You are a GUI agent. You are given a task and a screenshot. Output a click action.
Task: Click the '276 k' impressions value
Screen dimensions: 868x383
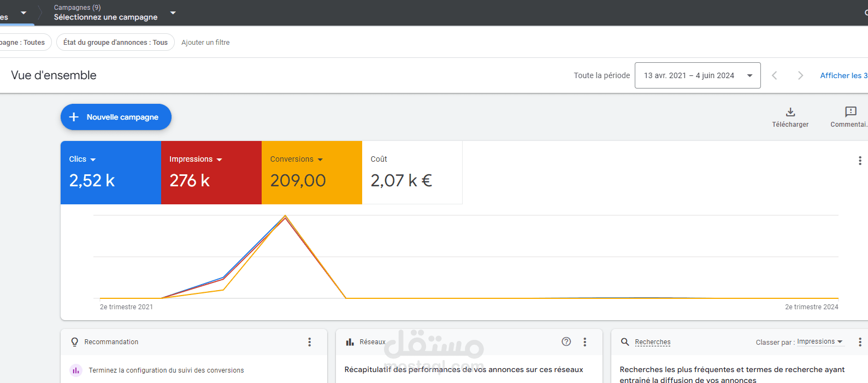(x=190, y=180)
